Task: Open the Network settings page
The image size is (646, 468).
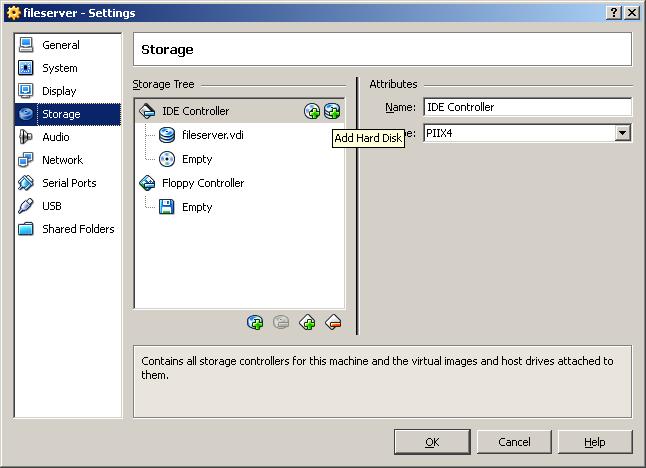Action: tap(68, 160)
